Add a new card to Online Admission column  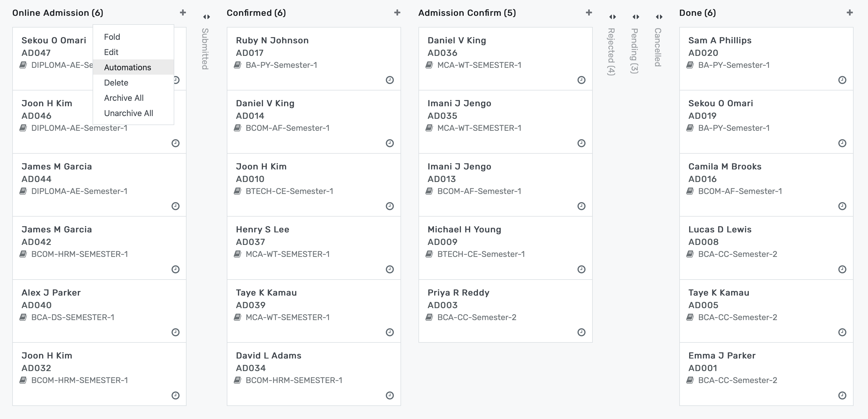(x=183, y=13)
